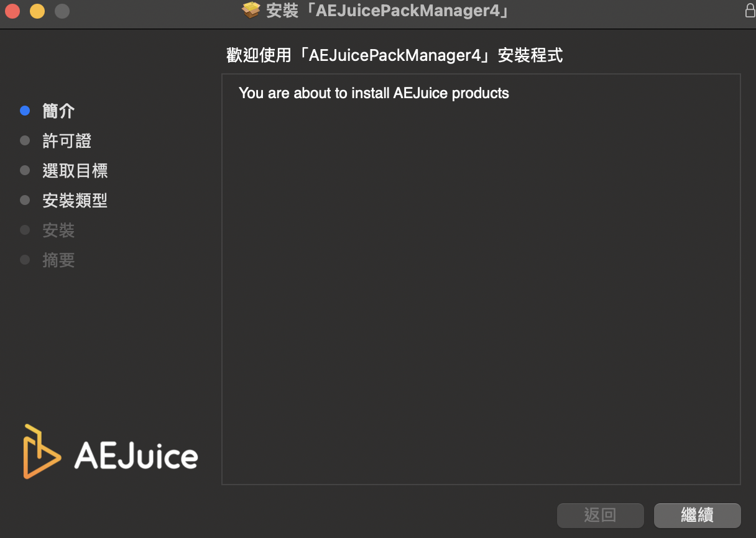Select the 摘要 step in sidebar
Image resolution: width=756 pixels, height=538 pixels.
tap(58, 260)
